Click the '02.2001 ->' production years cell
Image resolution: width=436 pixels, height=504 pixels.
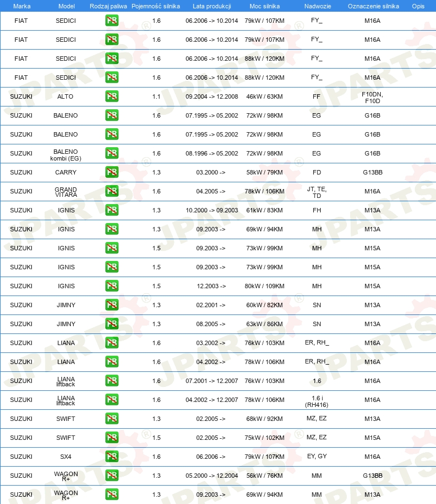coord(211,305)
